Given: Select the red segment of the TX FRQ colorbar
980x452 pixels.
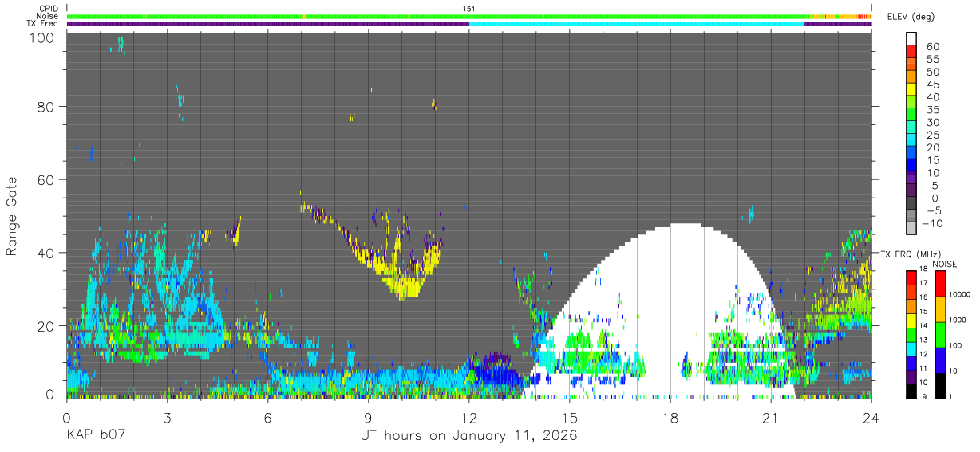Looking at the screenshot, I should click(910, 277).
